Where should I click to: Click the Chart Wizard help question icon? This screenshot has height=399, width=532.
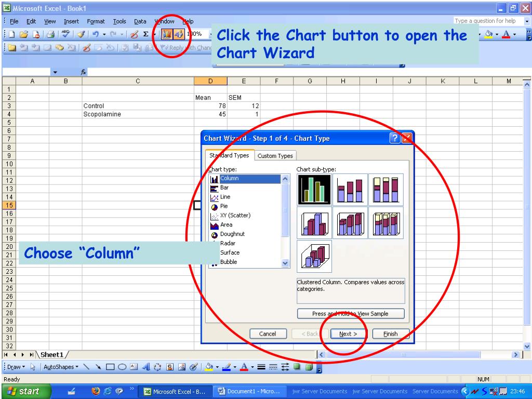point(395,138)
